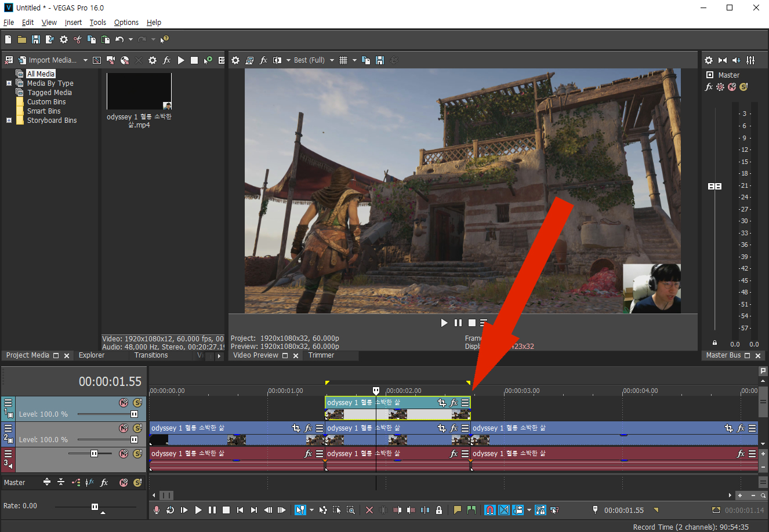769x532 pixels.
Task: Open the Options menu
Action: (126, 23)
